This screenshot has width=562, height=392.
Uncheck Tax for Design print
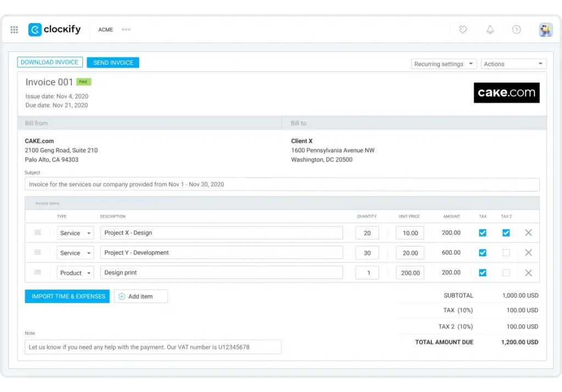click(483, 272)
